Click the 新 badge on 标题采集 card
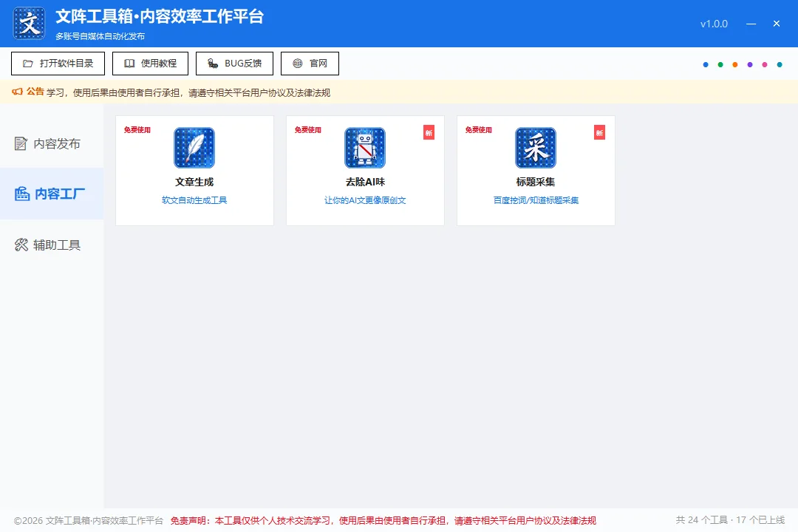 tap(599, 132)
